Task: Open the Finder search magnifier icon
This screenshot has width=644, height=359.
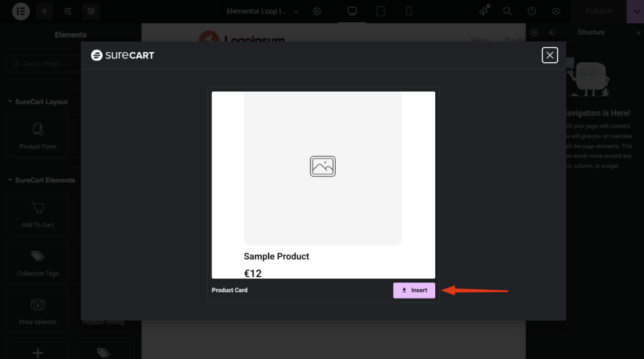Action: tap(507, 11)
